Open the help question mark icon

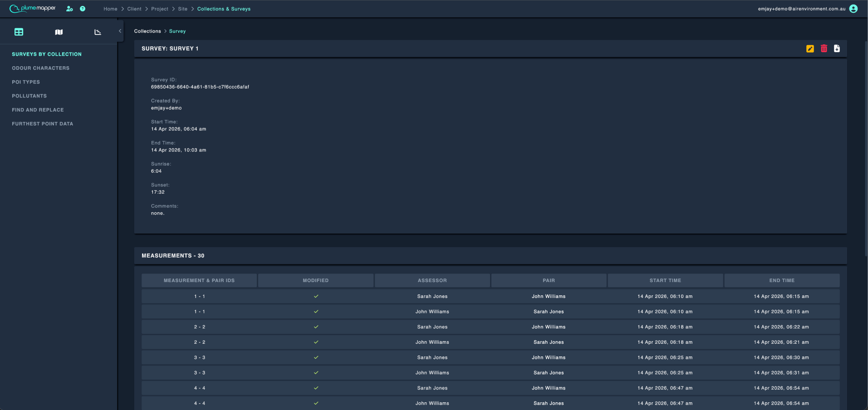coord(83,9)
